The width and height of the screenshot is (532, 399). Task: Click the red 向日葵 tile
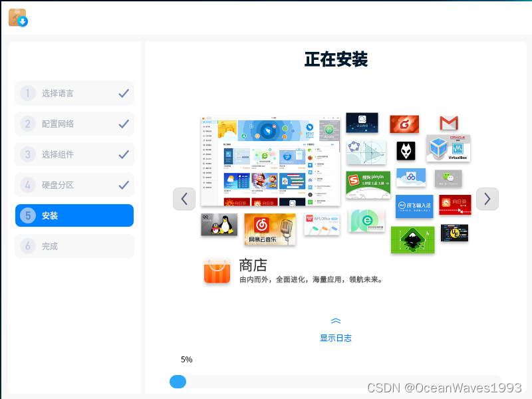(455, 205)
